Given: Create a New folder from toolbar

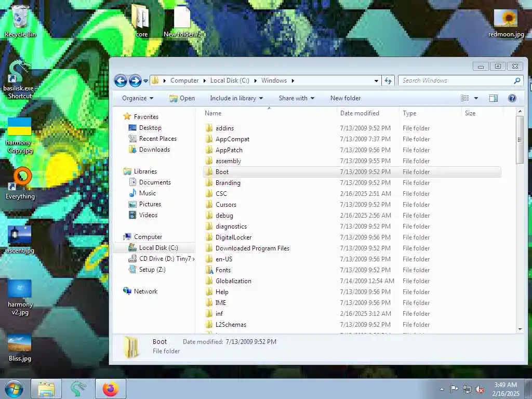Looking at the screenshot, I should [x=345, y=98].
